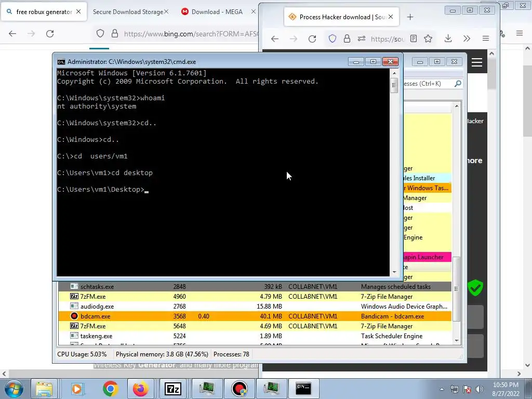532x399 pixels.
Task: Switch to Bandicam via taskbar
Action: [x=240, y=389]
